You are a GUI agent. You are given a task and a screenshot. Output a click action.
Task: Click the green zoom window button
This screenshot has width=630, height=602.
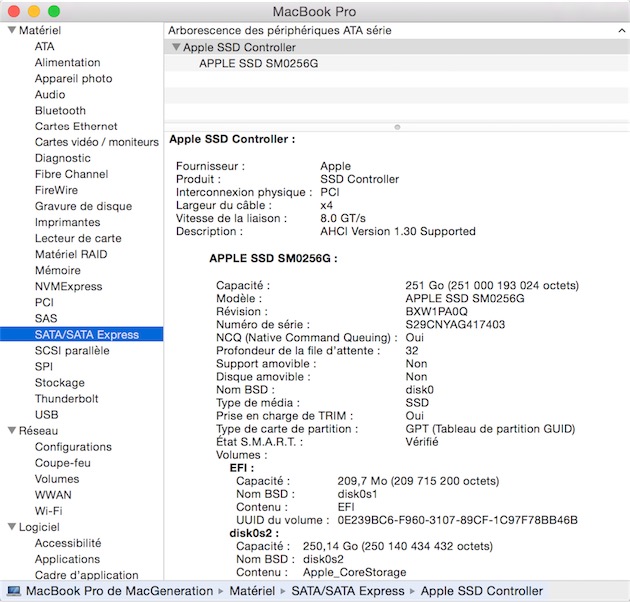(x=54, y=11)
